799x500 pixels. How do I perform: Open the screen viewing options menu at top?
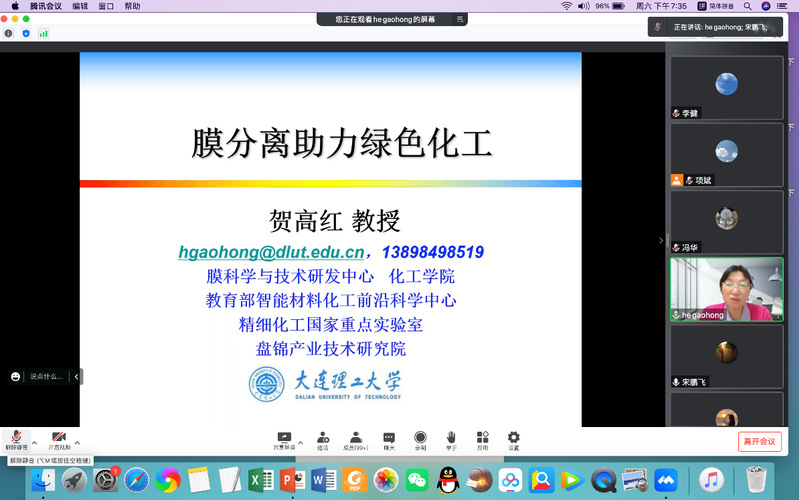[459, 19]
